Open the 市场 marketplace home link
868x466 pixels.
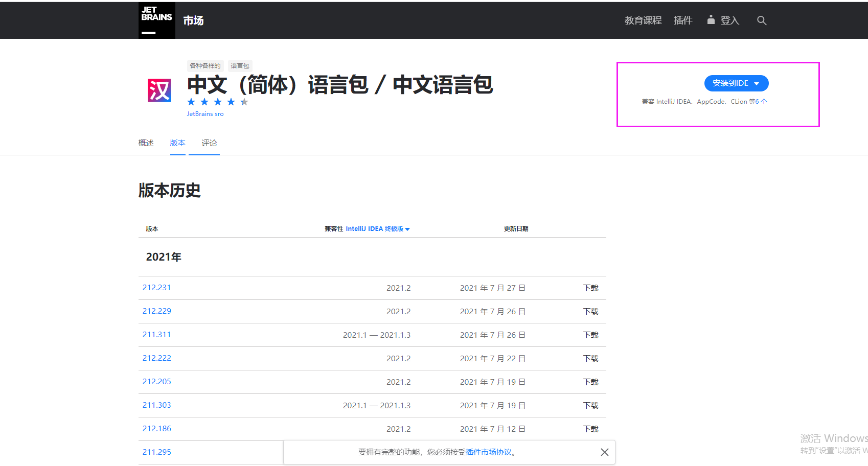tap(193, 20)
